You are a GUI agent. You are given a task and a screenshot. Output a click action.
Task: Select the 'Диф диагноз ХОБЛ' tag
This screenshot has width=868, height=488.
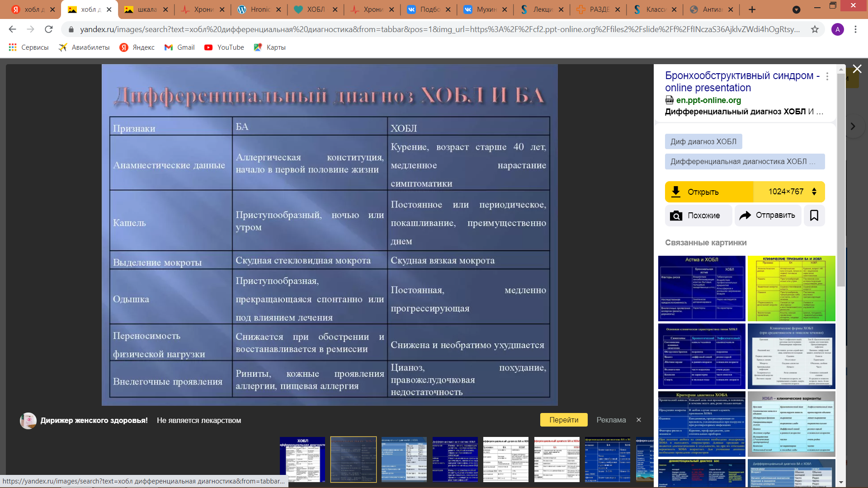[x=703, y=141]
